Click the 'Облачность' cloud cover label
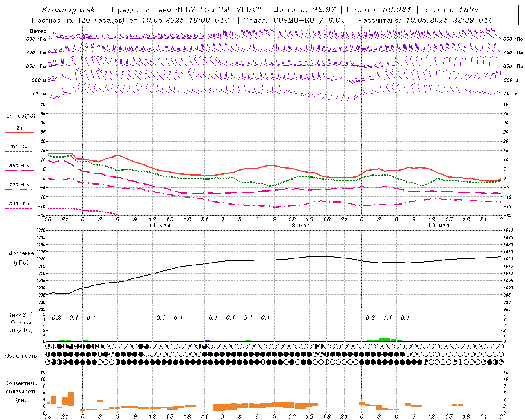525x420 pixels. (21, 356)
